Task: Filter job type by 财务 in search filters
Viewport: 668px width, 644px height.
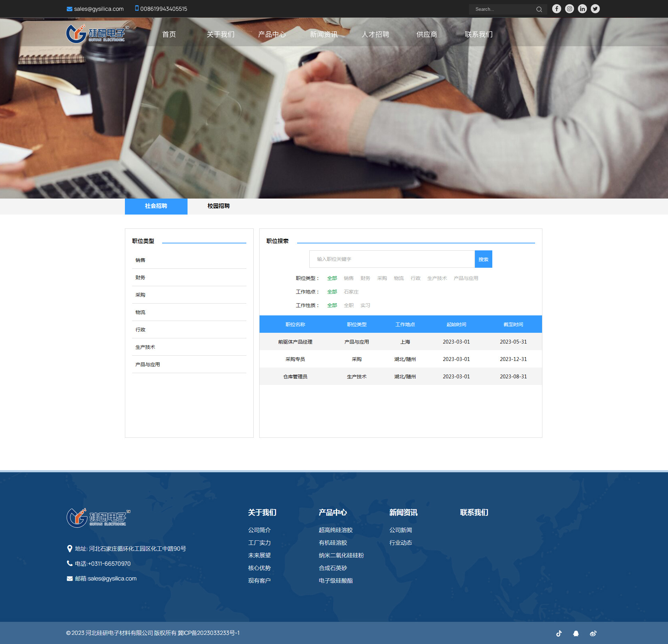Action: (365, 278)
